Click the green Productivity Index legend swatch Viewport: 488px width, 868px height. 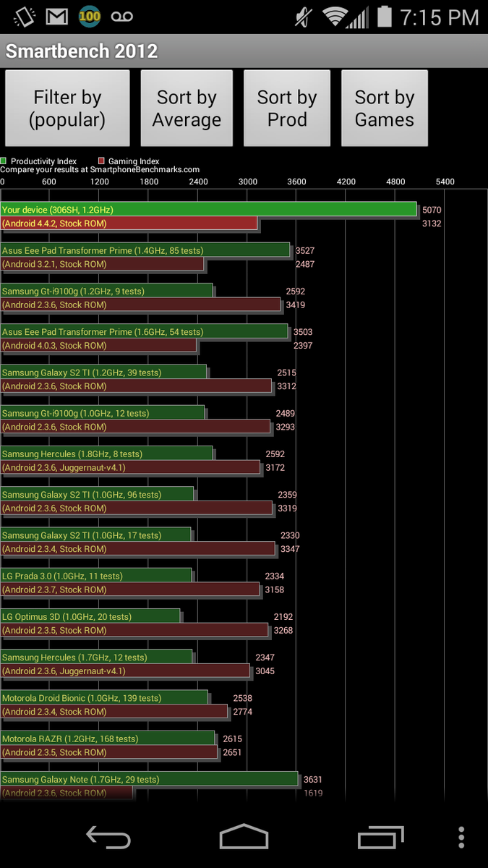(x=4, y=161)
